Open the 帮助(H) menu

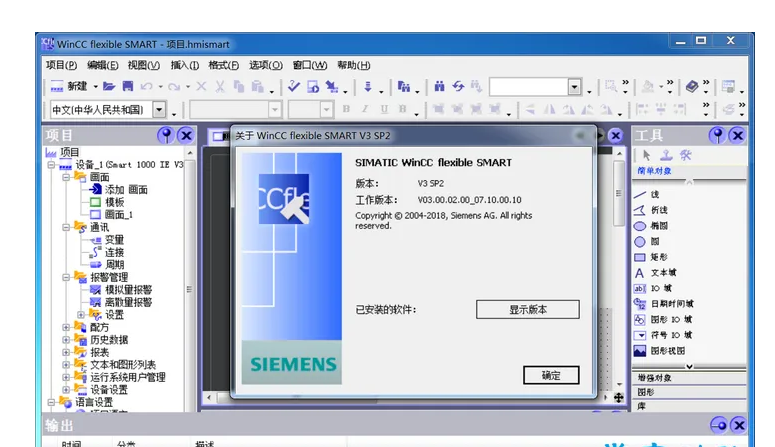point(353,65)
